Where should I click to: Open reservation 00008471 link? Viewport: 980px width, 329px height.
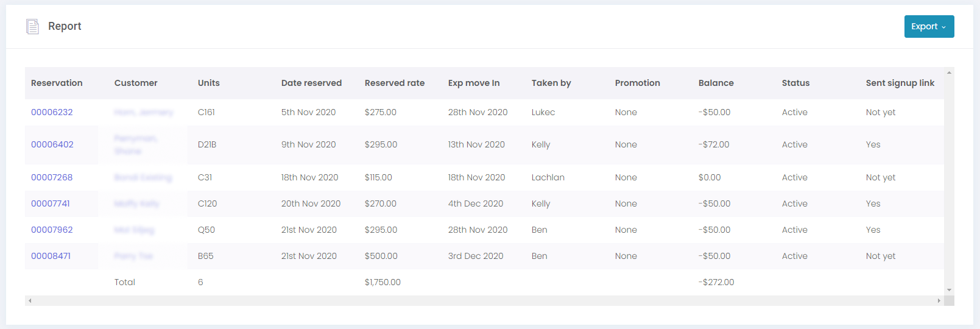point(51,256)
